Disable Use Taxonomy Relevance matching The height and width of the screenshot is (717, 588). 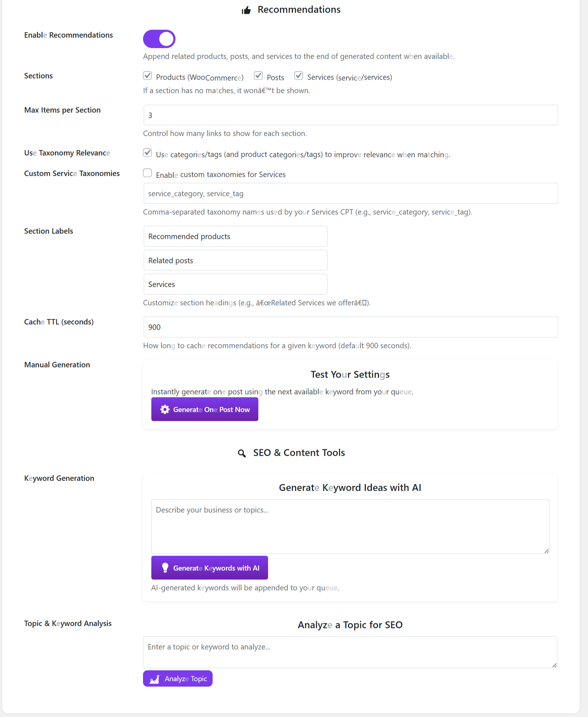(x=147, y=152)
